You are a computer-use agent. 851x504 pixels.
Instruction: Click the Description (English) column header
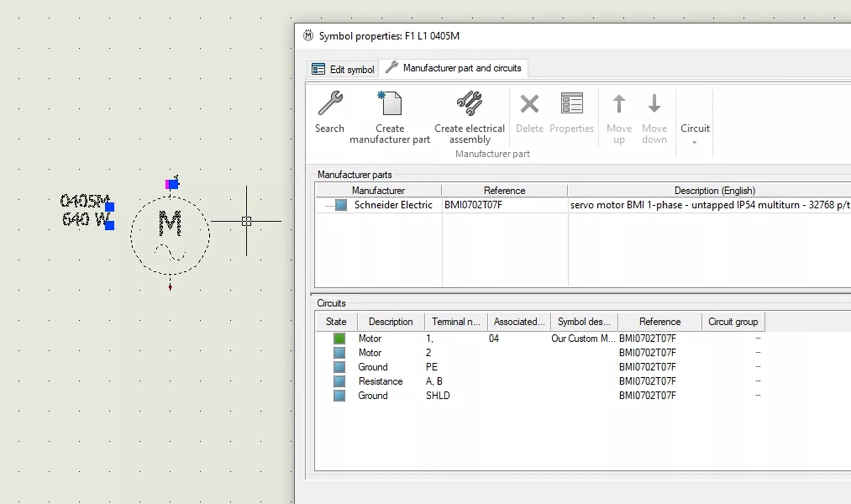pyautogui.click(x=714, y=191)
